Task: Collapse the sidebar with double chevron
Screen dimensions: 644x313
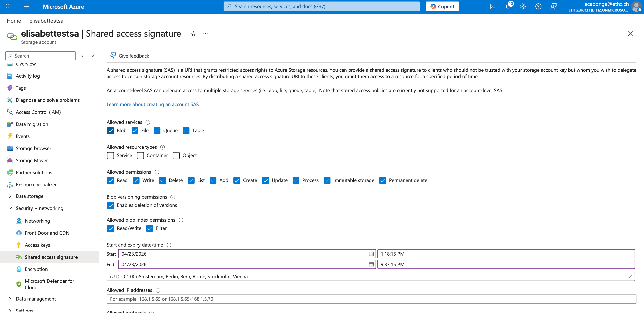Action: pos(93,56)
